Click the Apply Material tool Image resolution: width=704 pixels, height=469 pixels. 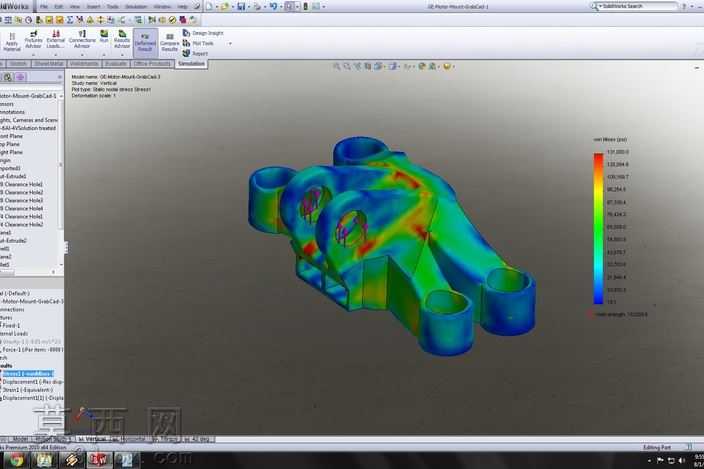12,42
